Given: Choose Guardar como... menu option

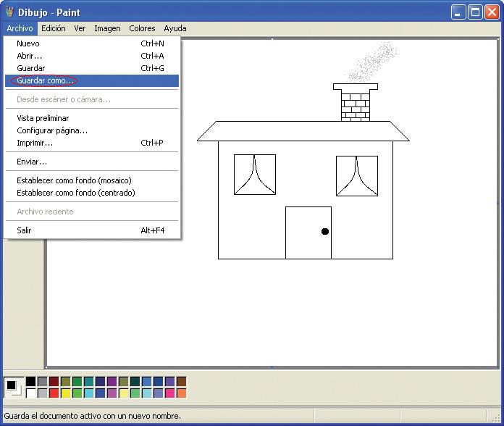Looking at the screenshot, I should click(x=92, y=80).
